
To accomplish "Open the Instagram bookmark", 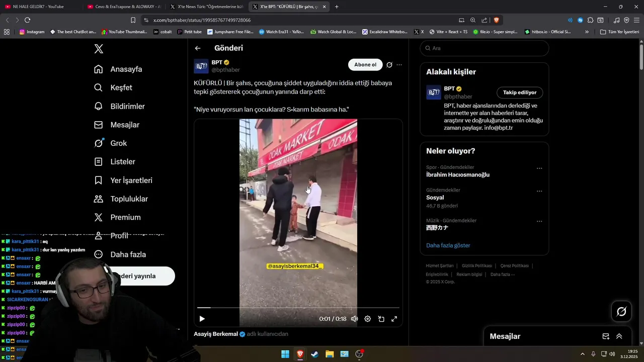I will (x=32, y=32).
